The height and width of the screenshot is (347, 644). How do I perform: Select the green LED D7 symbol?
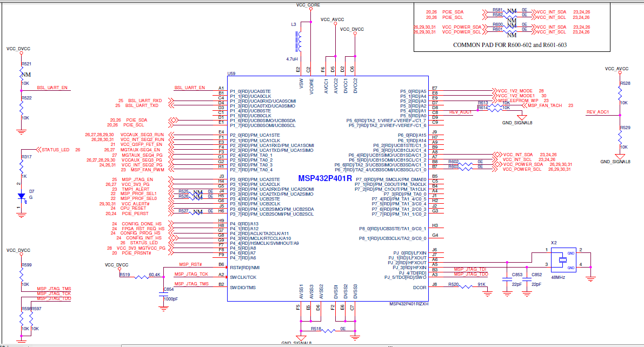coord(21,196)
